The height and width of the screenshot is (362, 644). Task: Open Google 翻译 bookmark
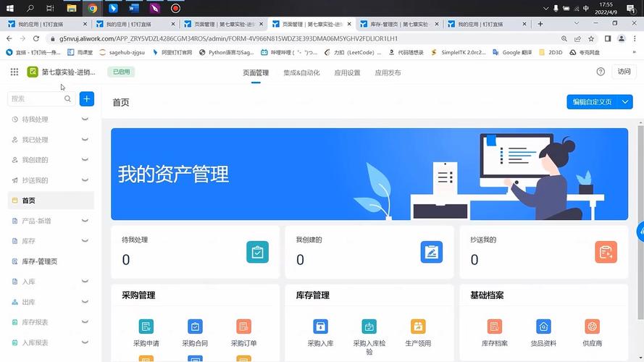click(x=513, y=53)
